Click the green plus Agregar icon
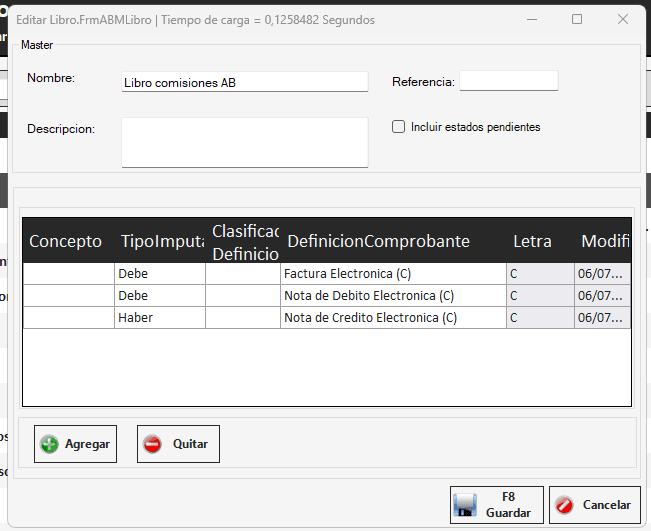The height and width of the screenshot is (531, 651). pyautogui.click(x=49, y=444)
